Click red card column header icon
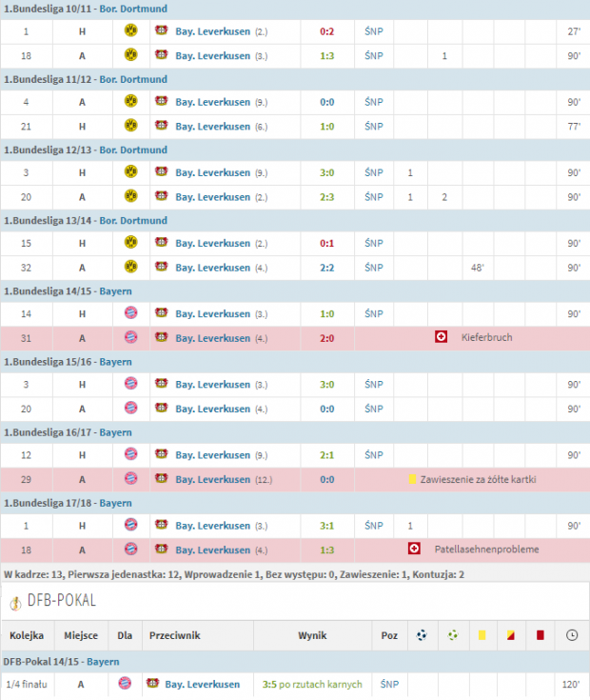590x700 pixels. coord(541,635)
